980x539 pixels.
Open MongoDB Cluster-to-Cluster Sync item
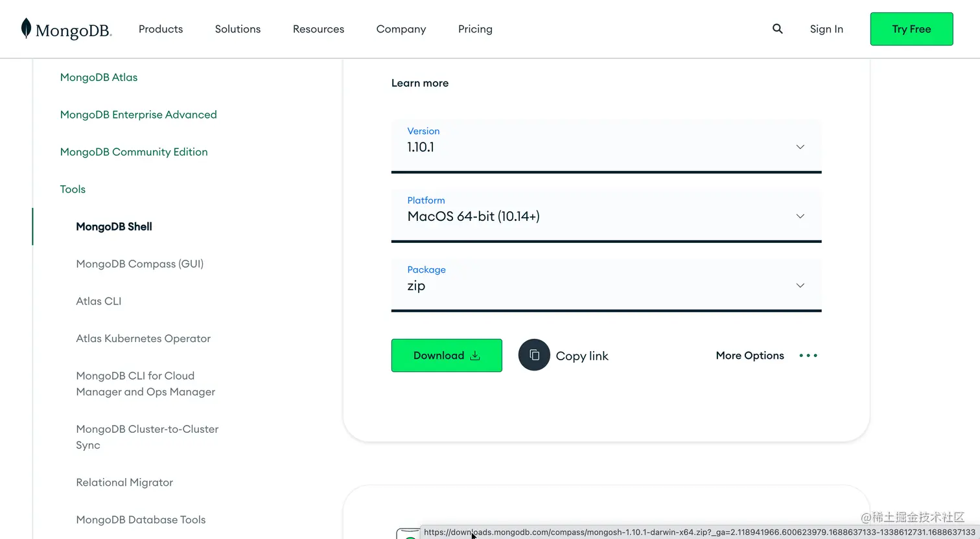(147, 437)
